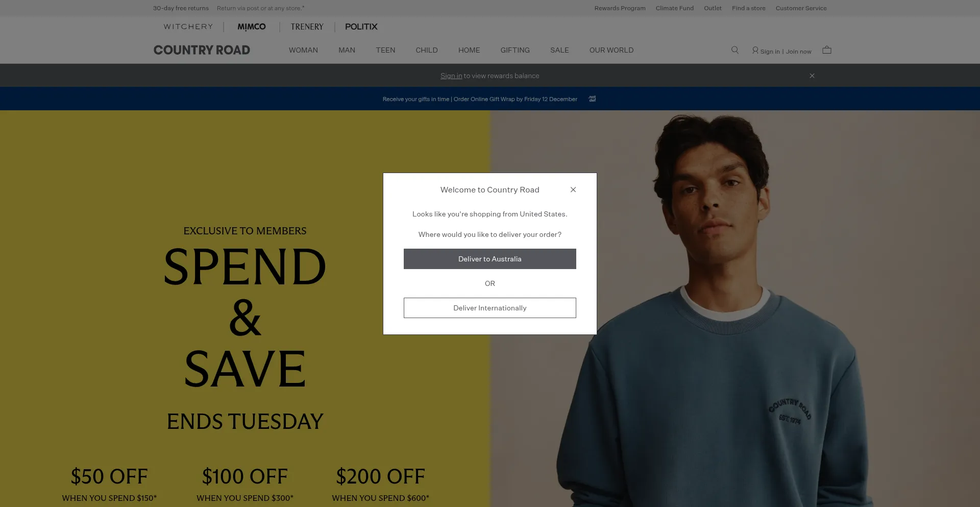The width and height of the screenshot is (980, 507).
Task: Open the SALE menu item
Action: tap(559, 50)
